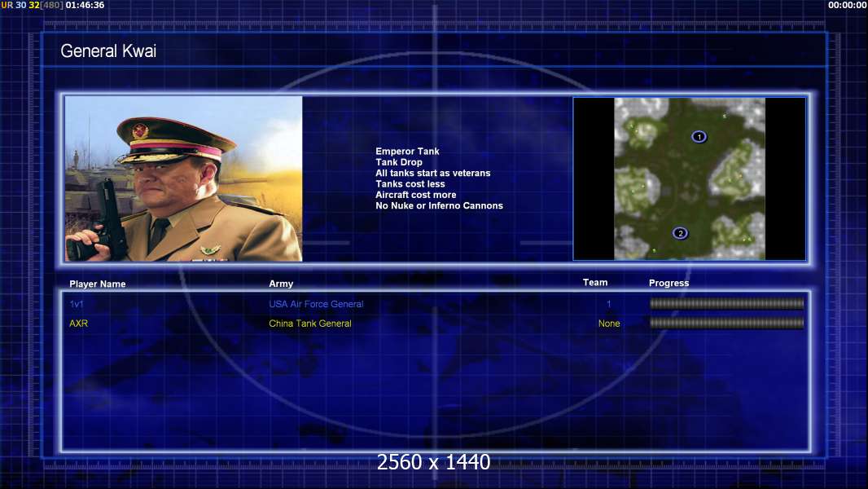Click 'Tank Drop' ability text
Image resolution: width=868 pixels, height=489 pixels.
coord(398,162)
